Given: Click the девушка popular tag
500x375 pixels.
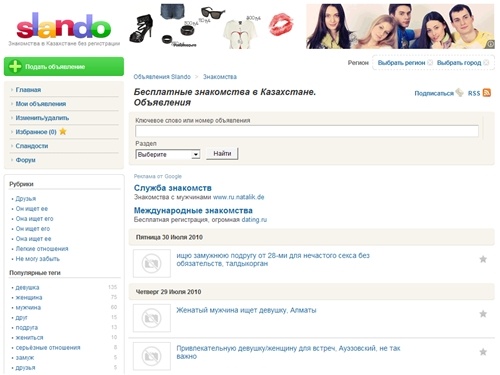Looking at the screenshot, I should 27,287.
